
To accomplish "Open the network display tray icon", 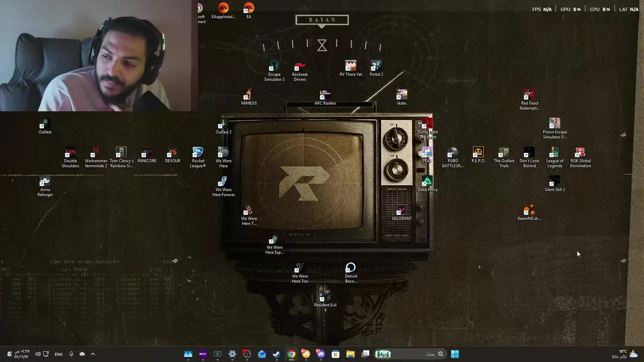I will click(46, 354).
